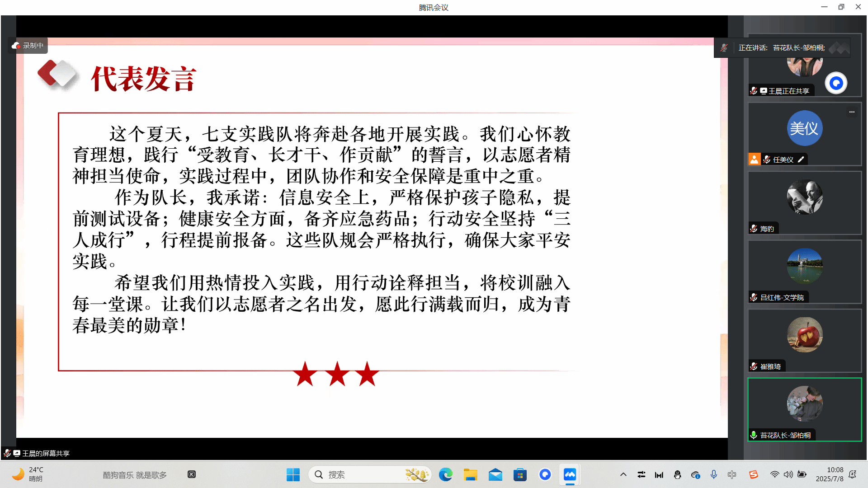Image resolution: width=868 pixels, height=488 pixels.
Task: Open the clock showing 10:08 2025/7/8
Action: pyautogui.click(x=830, y=474)
